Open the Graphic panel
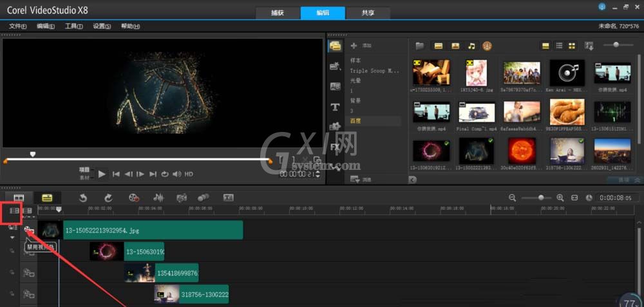Viewport: 644px width, 307px height. pyautogui.click(x=335, y=126)
